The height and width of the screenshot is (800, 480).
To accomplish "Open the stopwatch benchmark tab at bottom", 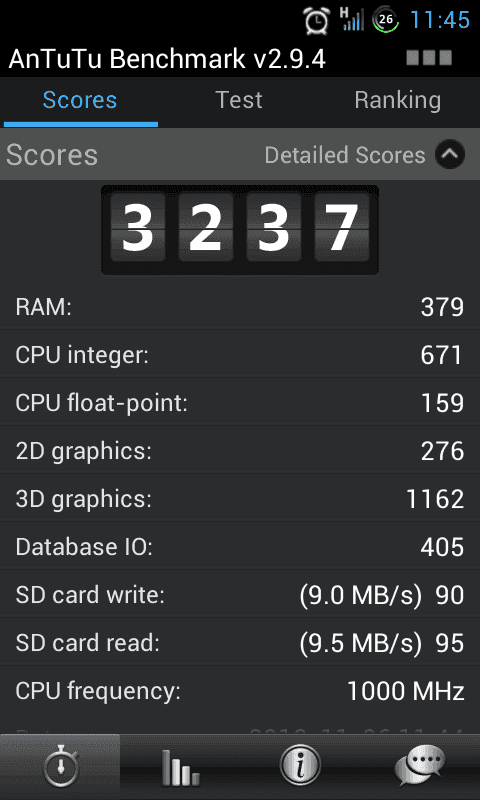I will (60, 767).
